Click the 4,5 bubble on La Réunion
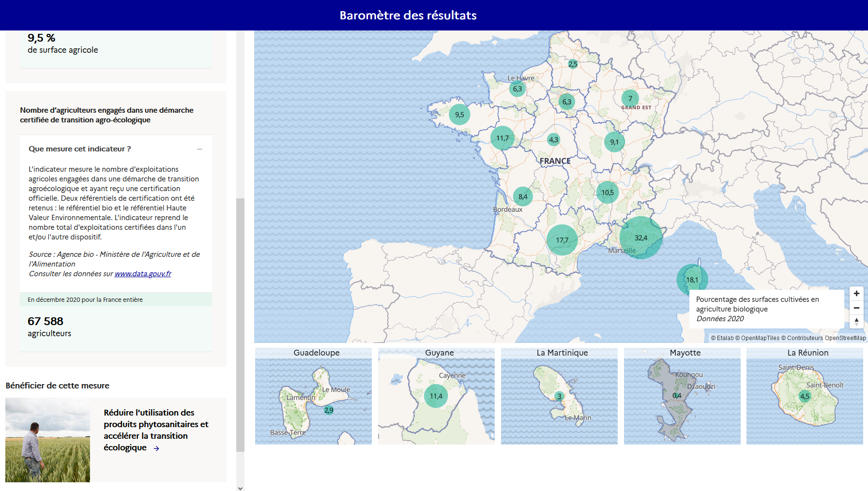Screen dimensions: 868x491 pyautogui.click(x=805, y=397)
